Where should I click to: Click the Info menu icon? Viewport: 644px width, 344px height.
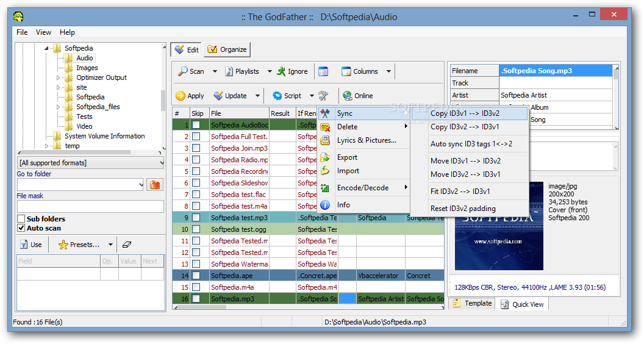[x=325, y=205]
